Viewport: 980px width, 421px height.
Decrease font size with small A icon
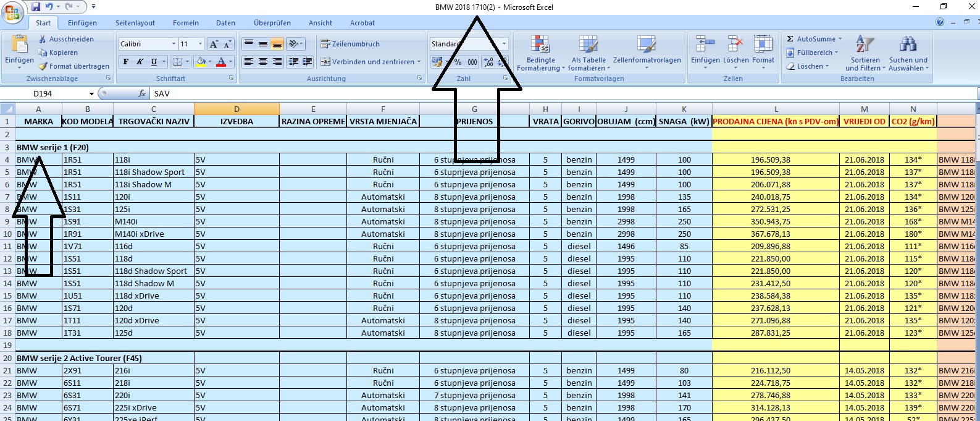click(227, 44)
